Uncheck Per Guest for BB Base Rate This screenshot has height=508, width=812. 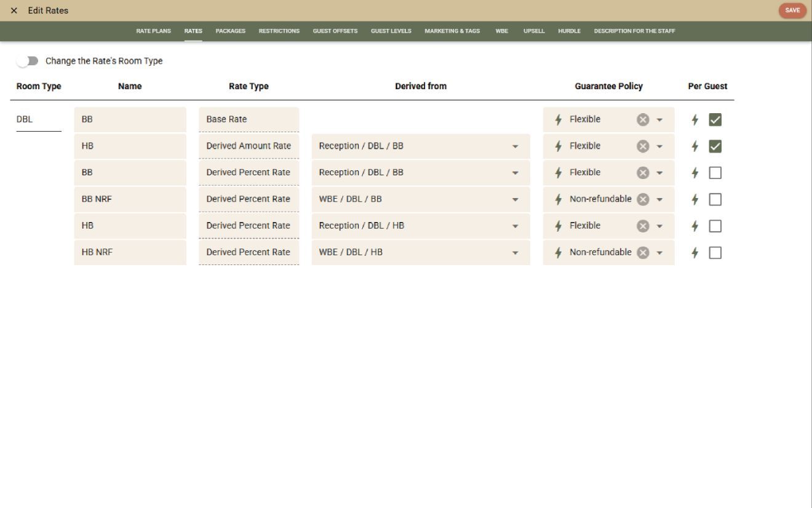[x=715, y=120]
